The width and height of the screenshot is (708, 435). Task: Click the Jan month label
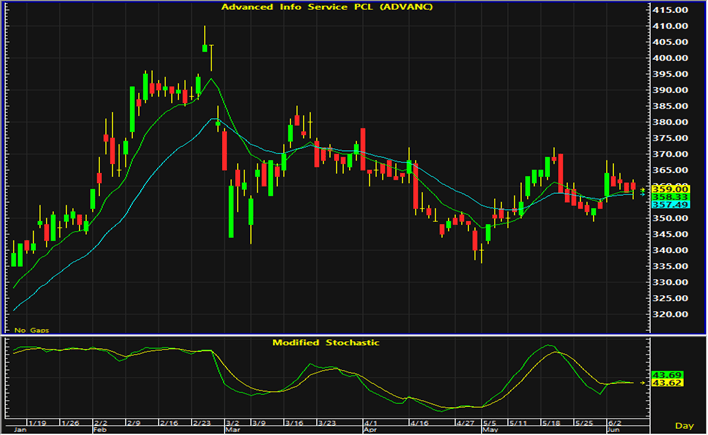(20, 430)
